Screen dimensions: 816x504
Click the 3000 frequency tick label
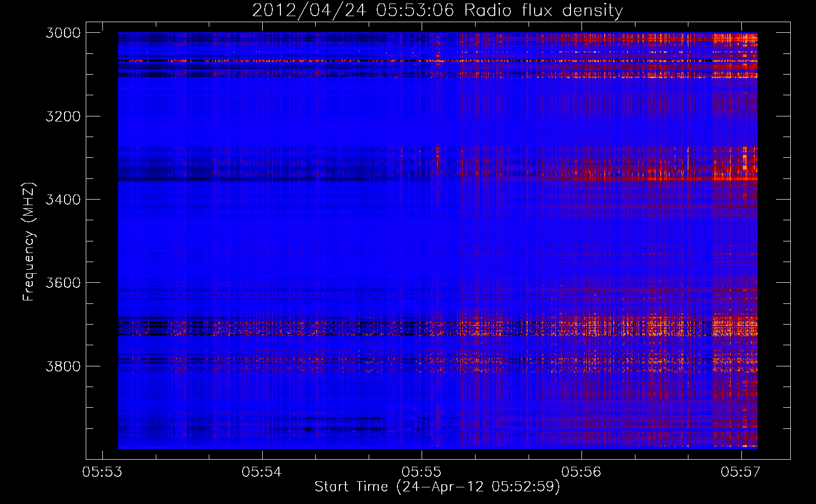tap(63, 33)
